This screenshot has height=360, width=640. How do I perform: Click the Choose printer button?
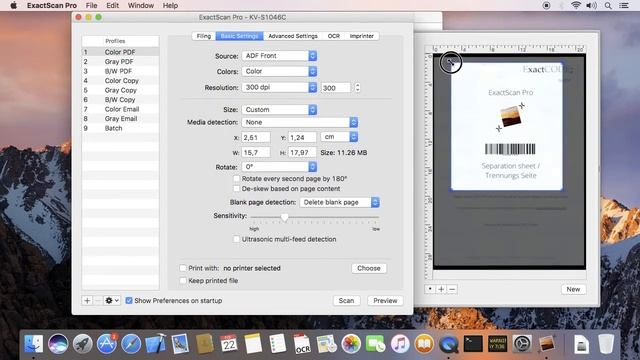369,268
